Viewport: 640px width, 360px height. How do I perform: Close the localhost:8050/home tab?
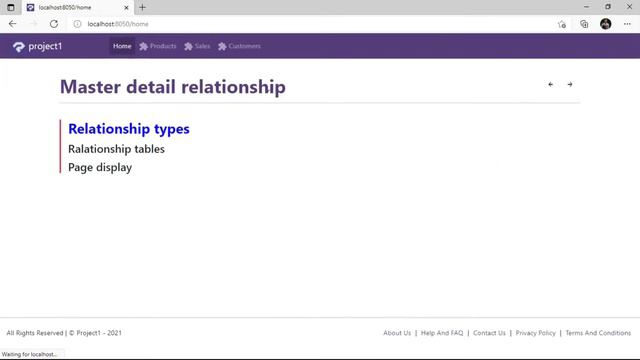(x=126, y=7)
